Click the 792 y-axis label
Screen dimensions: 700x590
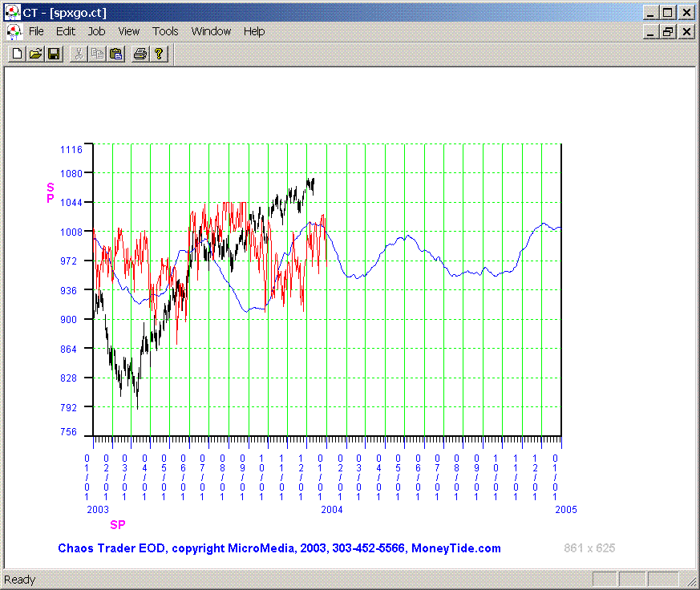[69, 407]
